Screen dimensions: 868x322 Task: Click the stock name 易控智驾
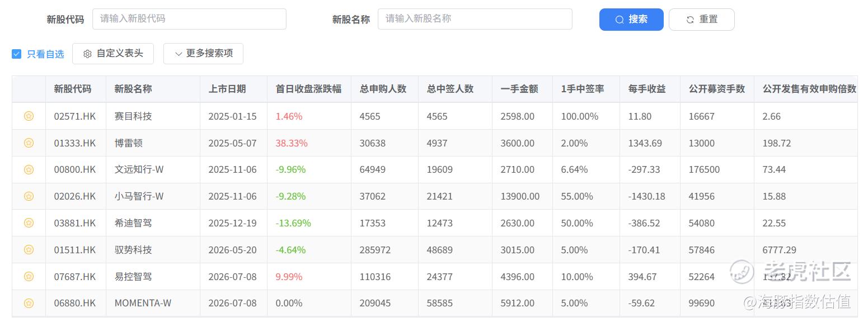click(x=133, y=277)
